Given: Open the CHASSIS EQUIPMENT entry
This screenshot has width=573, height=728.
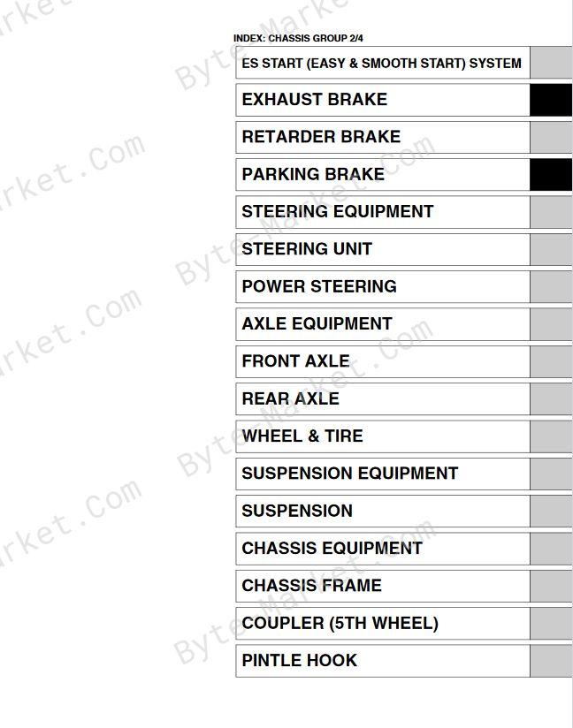Looking at the screenshot, I should (x=383, y=549).
